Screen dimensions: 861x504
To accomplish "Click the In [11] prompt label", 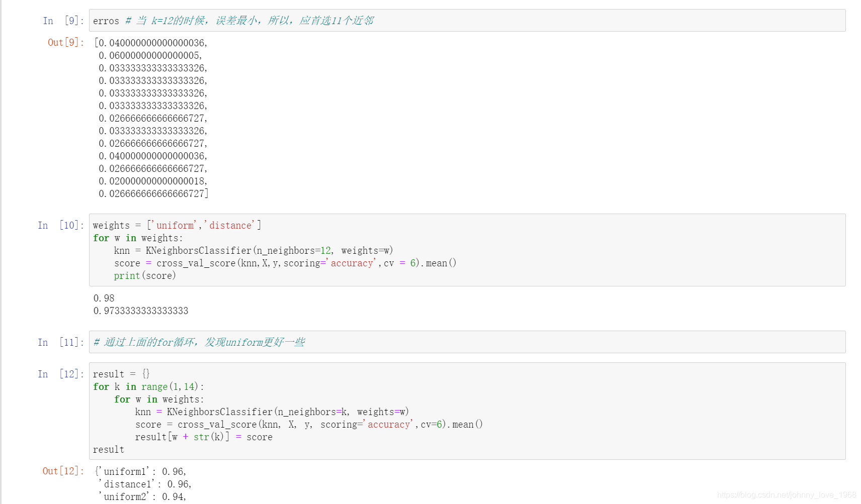I will 61,343.
